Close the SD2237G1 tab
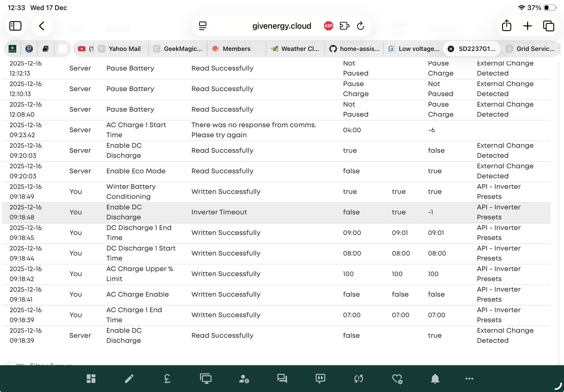The height and width of the screenshot is (392, 564). 450,49
